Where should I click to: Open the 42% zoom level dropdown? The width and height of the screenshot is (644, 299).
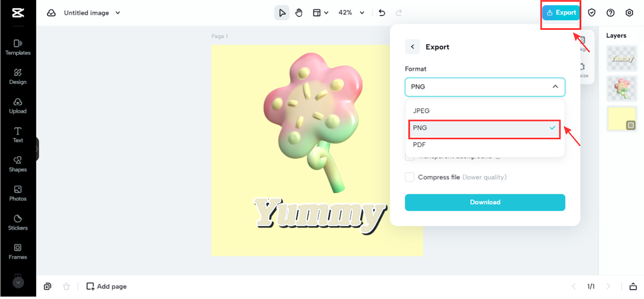point(351,13)
